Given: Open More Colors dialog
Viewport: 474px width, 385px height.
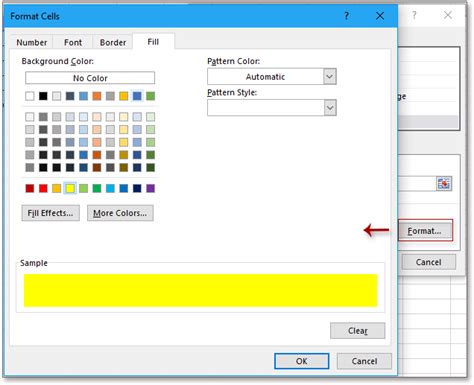Looking at the screenshot, I should point(120,213).
